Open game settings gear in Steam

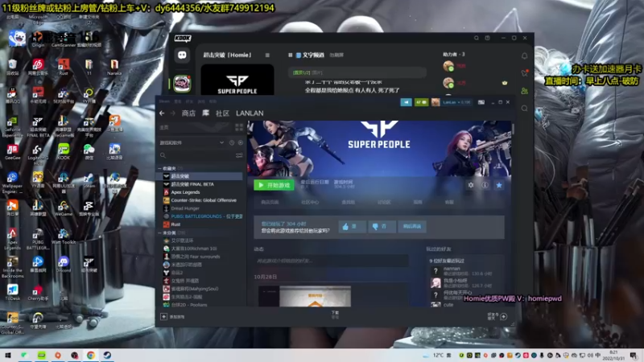coord(471,185)
